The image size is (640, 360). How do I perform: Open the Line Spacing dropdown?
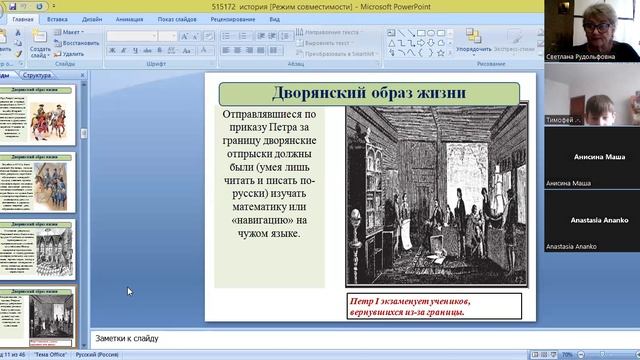click(286, 36)
